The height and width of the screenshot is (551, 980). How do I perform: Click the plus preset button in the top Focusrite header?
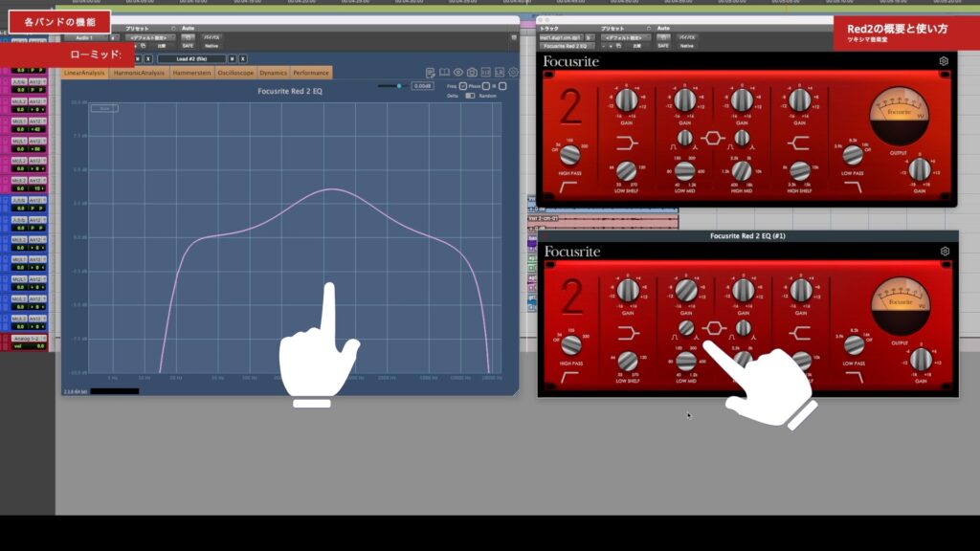coord(612,46)
